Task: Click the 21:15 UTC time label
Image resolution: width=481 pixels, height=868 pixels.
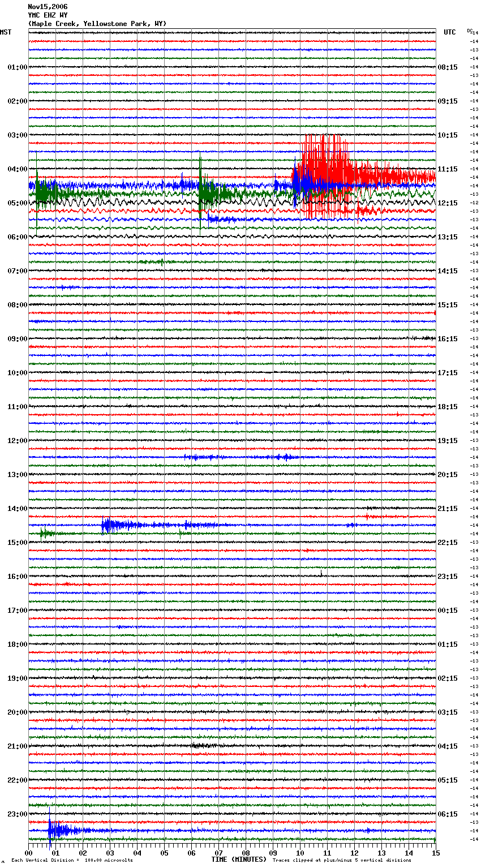Action: (x=448, y=509)
